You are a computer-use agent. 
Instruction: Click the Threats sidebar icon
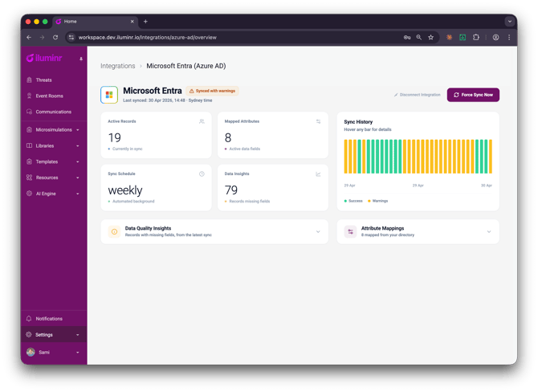[30, 80]
